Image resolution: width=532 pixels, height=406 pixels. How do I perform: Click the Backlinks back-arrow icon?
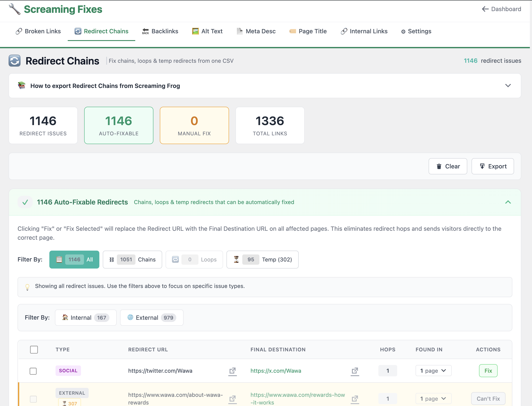(x=145, y=31)
